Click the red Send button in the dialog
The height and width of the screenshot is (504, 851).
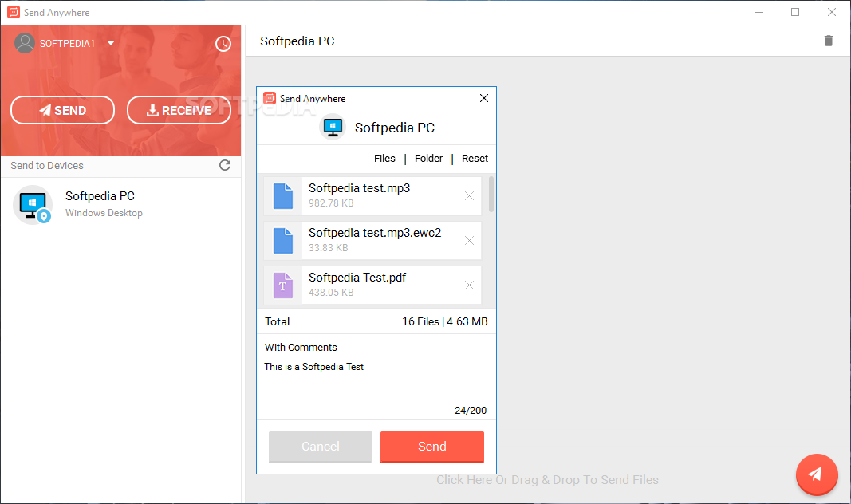(x=432, y=447)
